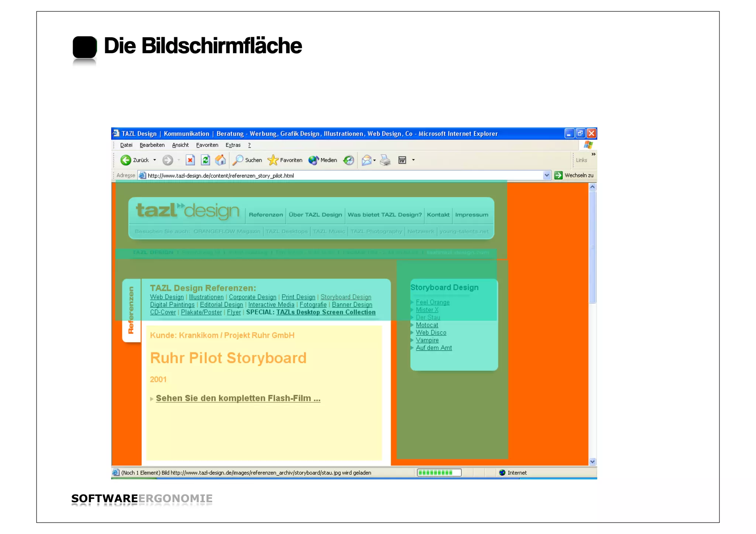Open the Digital Paintings link
The width and height of the screenshot is (756, 534).
point(172,305)
